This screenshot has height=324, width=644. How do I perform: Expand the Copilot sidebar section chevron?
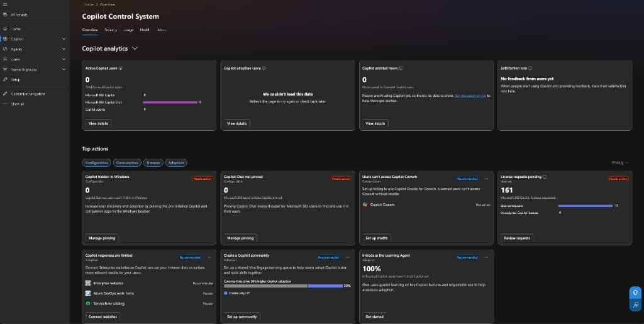coord(64,39)
